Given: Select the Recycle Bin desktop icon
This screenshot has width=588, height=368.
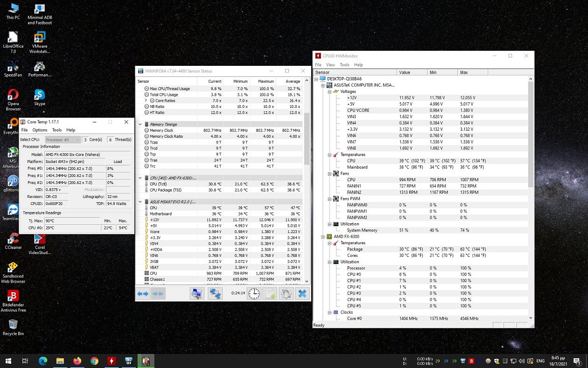Looking at the screenshot, I should [x=13, y=327].
